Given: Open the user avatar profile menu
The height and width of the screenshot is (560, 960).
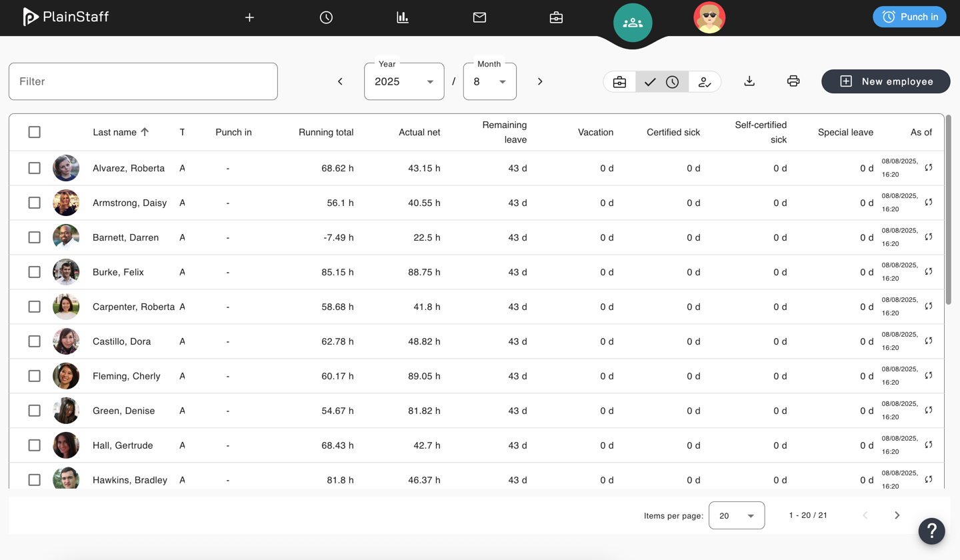Looking at the screenshot, I should pos(709,18).
